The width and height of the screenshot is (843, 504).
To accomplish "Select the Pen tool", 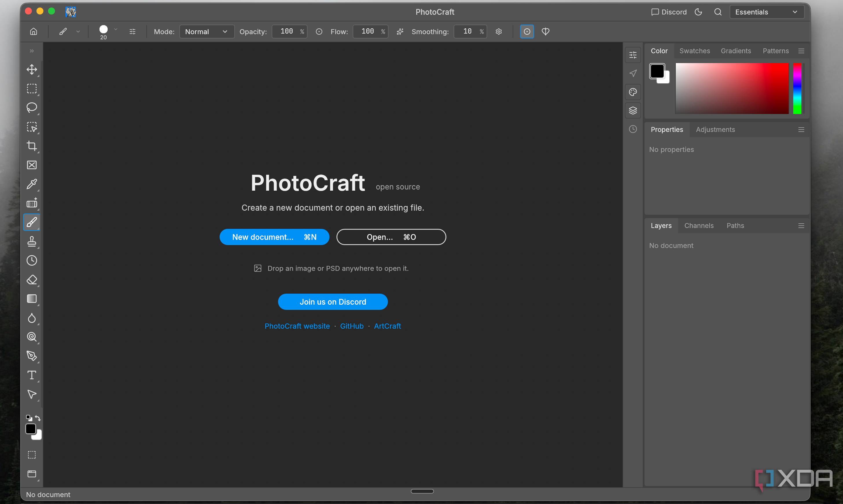I will (32, 356).
